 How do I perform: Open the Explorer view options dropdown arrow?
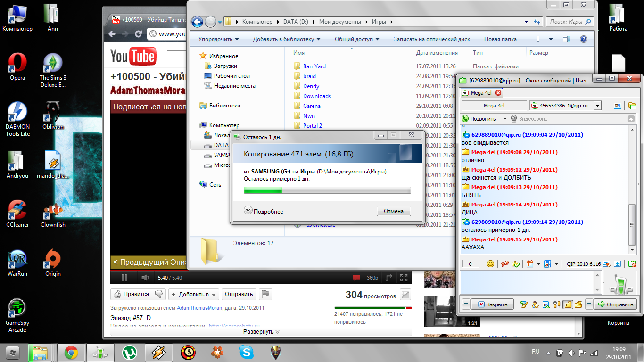point(551,39)
